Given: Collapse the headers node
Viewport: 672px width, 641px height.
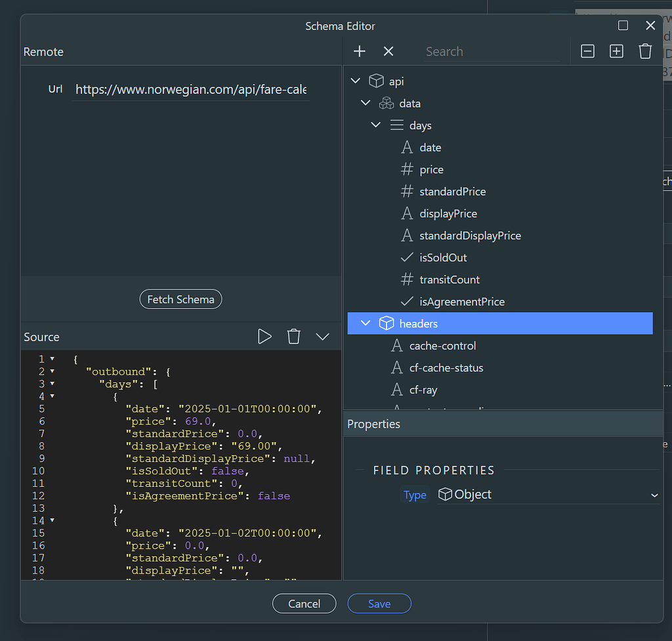Looking at the screenshot, I should point(366,323).
